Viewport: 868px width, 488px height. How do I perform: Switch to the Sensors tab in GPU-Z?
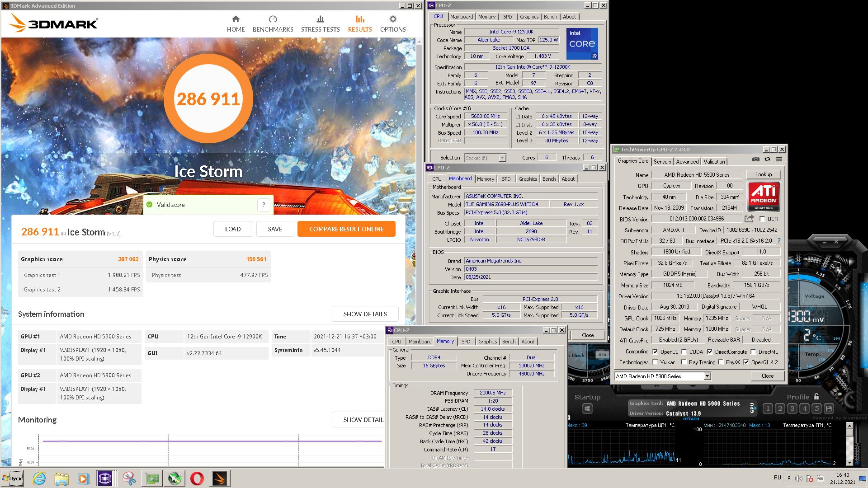coord(662,161)
